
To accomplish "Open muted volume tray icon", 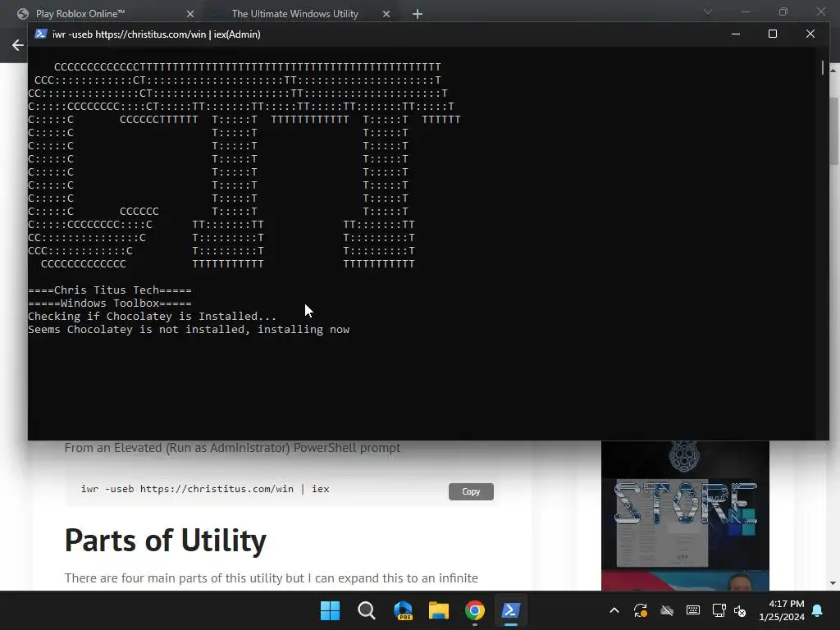I will tap(741, 610).
